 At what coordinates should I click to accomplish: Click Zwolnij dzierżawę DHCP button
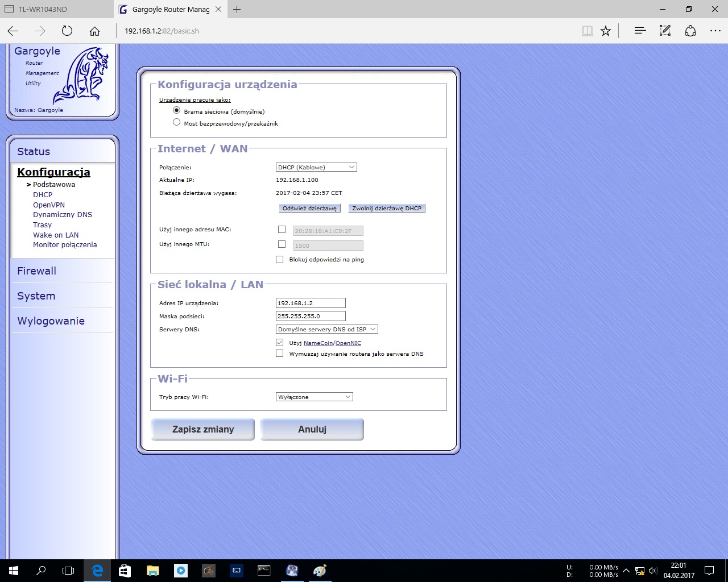[387, 208]
